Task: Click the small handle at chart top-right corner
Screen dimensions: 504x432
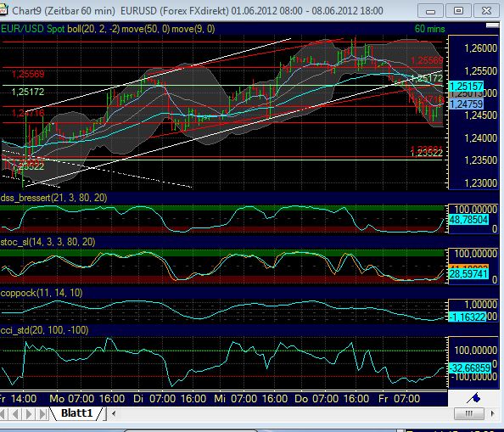Action: click(x=492, y=25)
